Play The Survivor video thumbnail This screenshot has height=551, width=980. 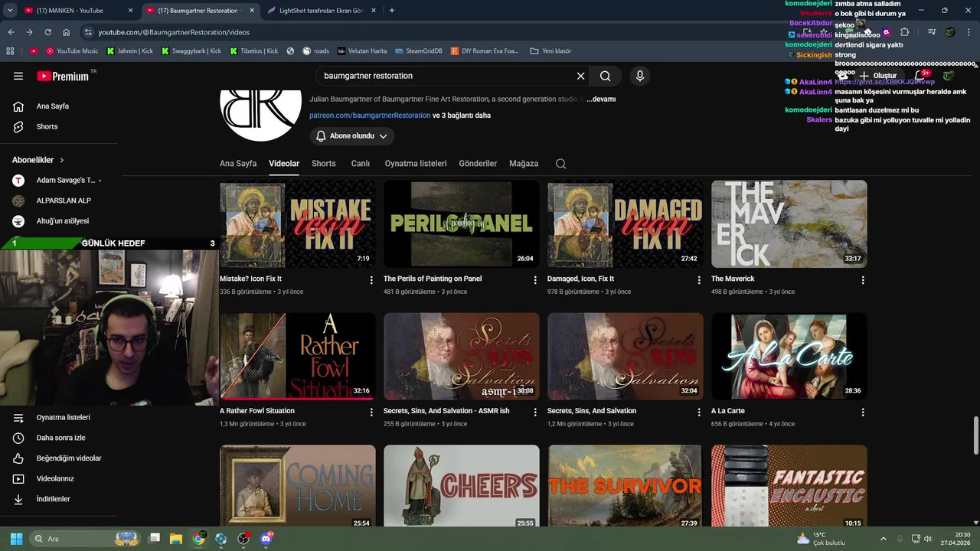coord(626,485)
